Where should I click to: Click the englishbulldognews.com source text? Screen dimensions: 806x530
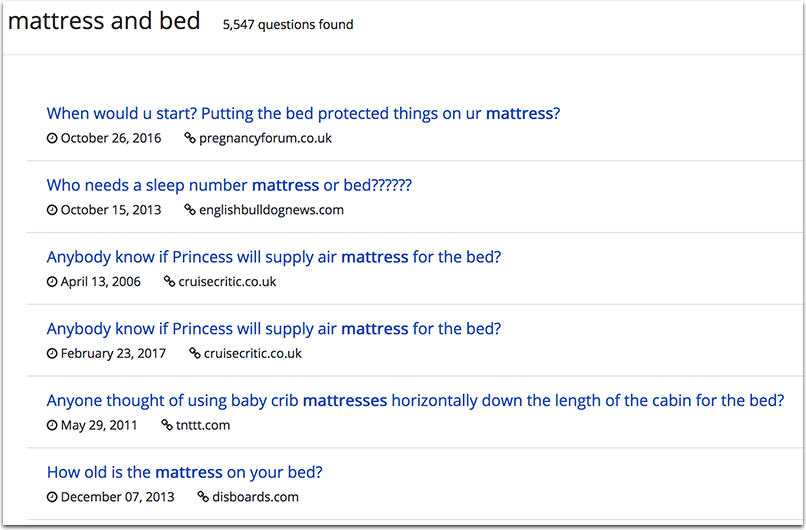coord(271,210)
